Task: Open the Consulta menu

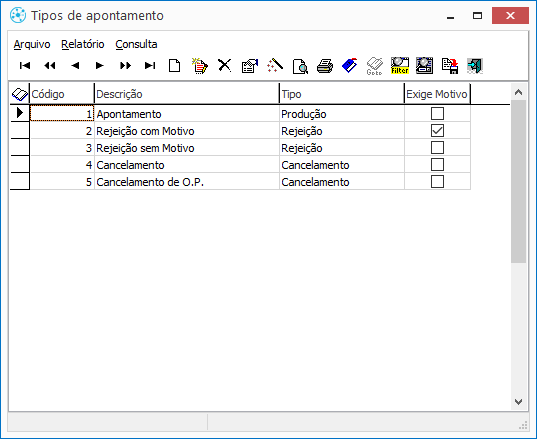Action: coord(136,45)
